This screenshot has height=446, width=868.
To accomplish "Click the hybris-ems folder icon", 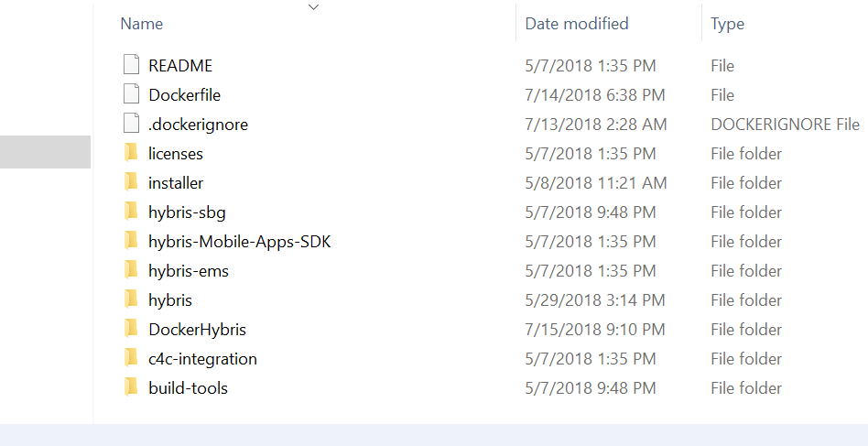I will click(x=131, y=271).
